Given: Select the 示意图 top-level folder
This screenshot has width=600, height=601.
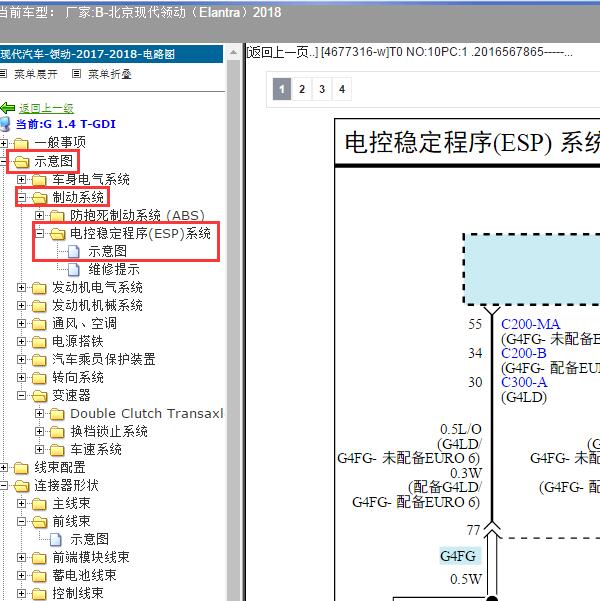Looking at the screenshot, I should (53, 161).
